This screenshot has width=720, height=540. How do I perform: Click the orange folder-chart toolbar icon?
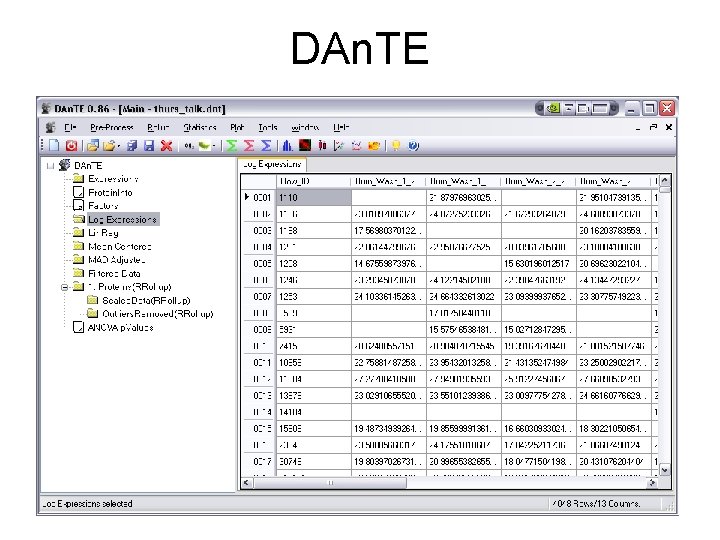click(374, 146)
